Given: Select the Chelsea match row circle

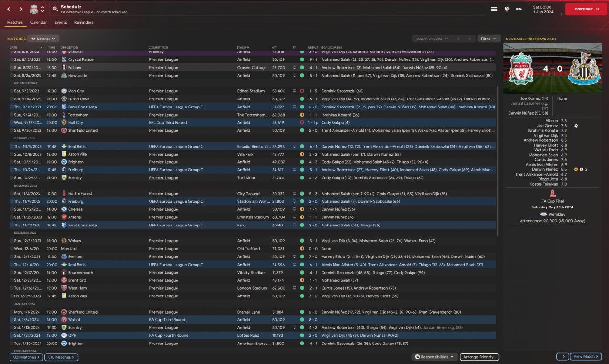Looking at the screenshot, I should 11,209.
